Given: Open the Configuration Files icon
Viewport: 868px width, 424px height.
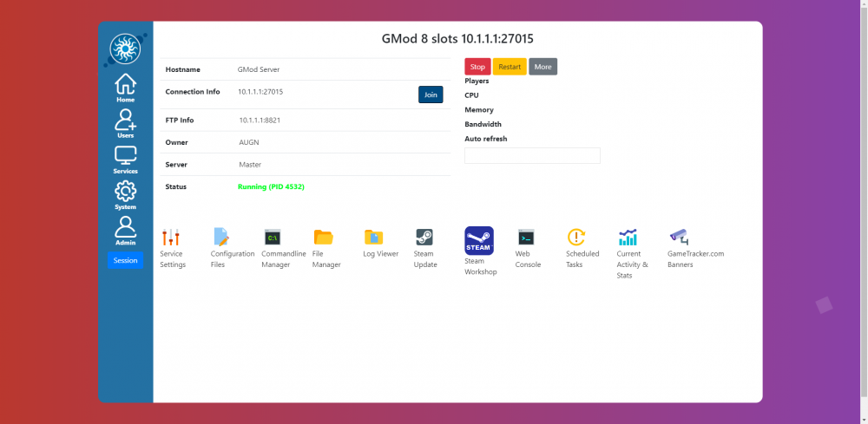Looking at the screenshot, I should [221, 238].
